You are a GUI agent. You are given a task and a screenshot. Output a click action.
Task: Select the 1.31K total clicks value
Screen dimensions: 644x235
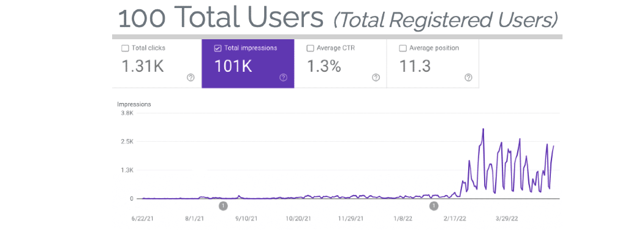tap(143, 66)
